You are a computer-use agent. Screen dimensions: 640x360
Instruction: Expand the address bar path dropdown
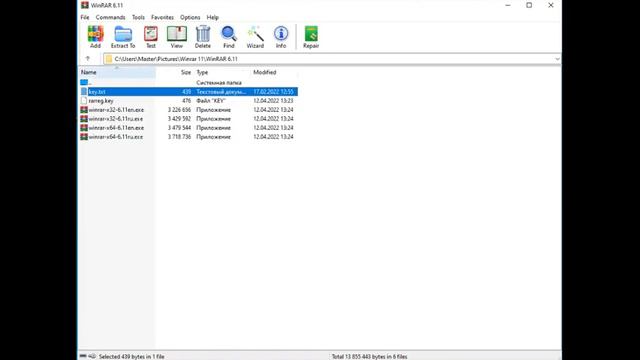pos(557,59)
